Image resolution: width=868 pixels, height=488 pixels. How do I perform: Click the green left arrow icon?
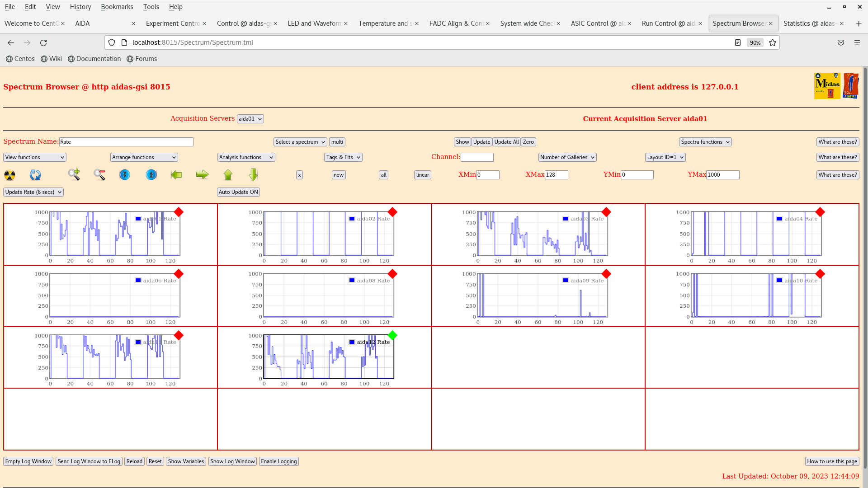click(176, 174)
